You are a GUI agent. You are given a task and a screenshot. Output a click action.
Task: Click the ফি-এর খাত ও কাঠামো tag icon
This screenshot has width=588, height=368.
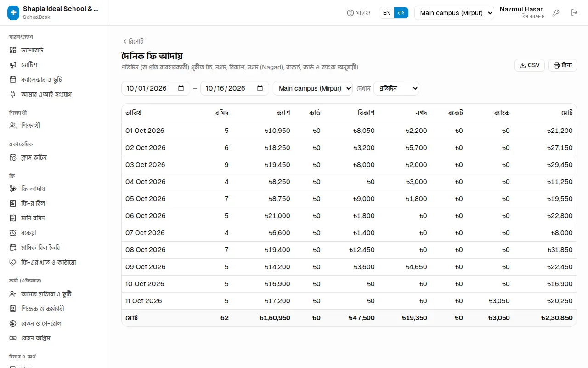pos(13,262)
